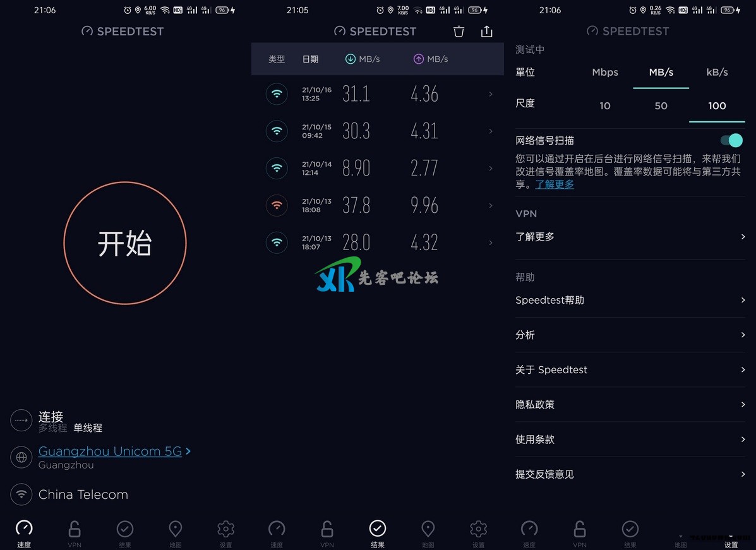This screenshot has width=756, height=550.
Task: Tap the connection arrow icon beside 连接
Action: [x=21, y=421]
